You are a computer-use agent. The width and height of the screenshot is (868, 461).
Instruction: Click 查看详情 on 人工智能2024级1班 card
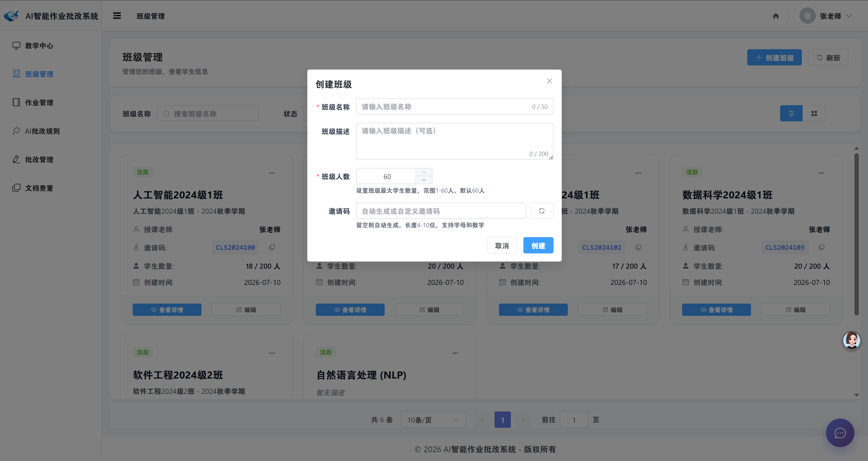click(167, 310)
